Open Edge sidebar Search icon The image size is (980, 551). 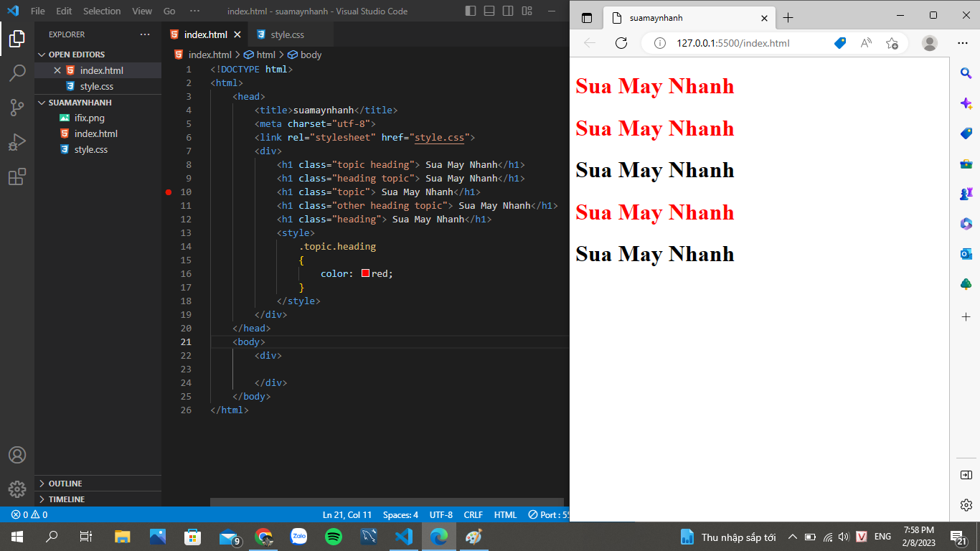[x=966, y=72]
